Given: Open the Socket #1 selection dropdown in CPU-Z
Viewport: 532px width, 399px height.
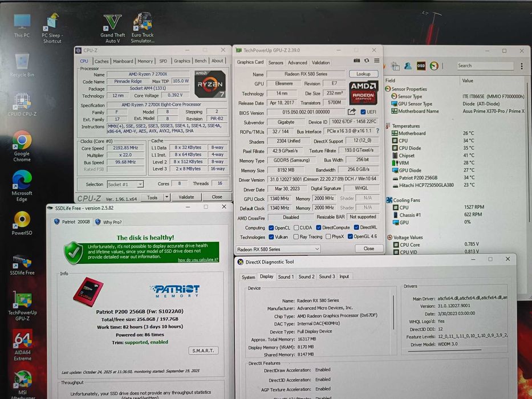Looking at the screenshot, I should point(125,184).
